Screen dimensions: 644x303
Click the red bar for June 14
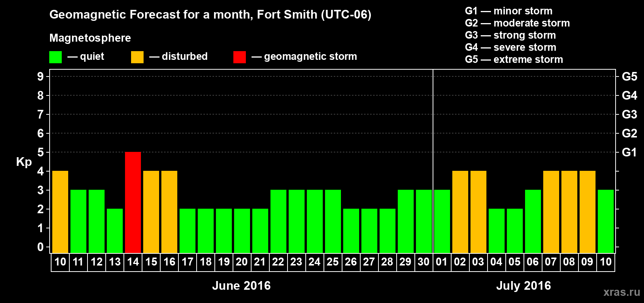click(133, 203)
